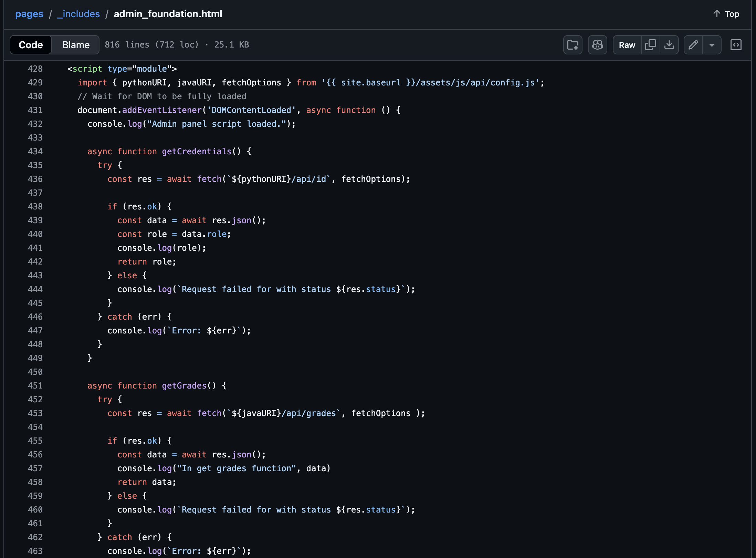
Task: Click line number 434
Action: click(x=35, y=151)
